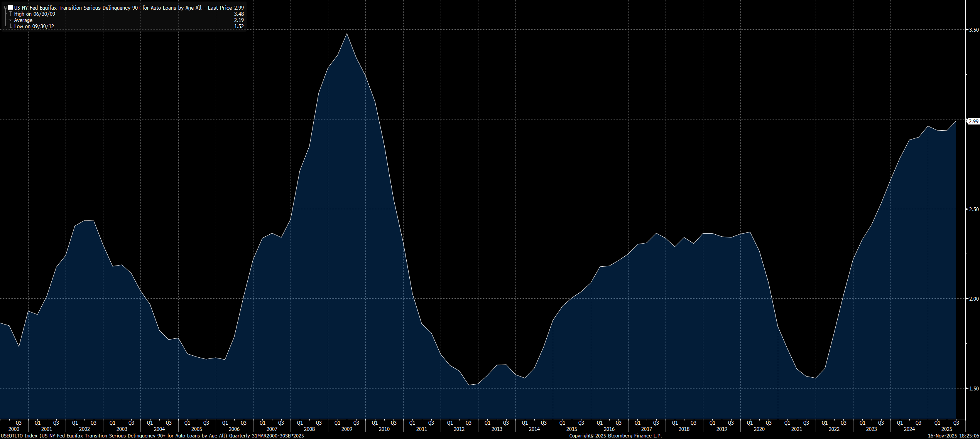This screenshot has height=439, width=980.
Task: Collapse the legend tree minus box
Action: pyautogui.click(x=5, y=8)
